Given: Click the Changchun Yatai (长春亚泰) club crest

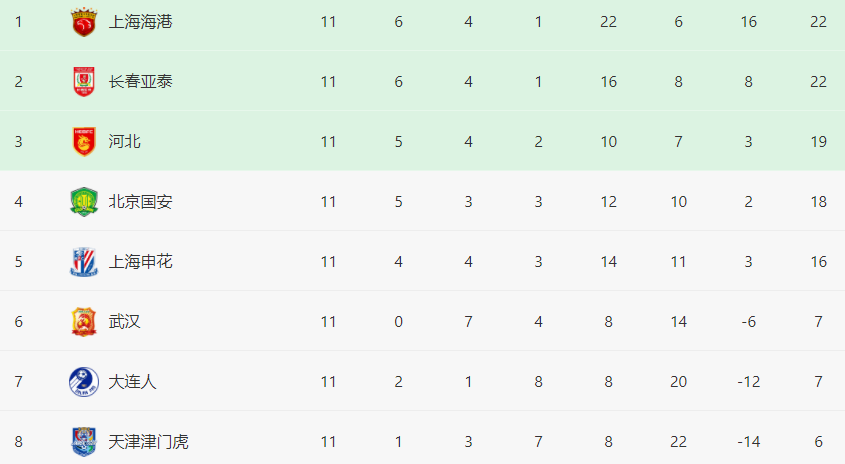Looking at the screenshot, I should click(84, 82).
